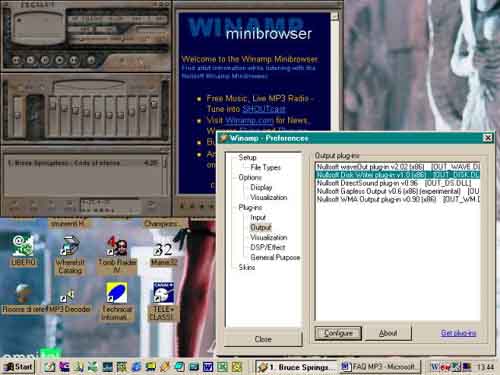
Task: Launch Word from the Quick Launch bar
Action: (x=208, y=367)
